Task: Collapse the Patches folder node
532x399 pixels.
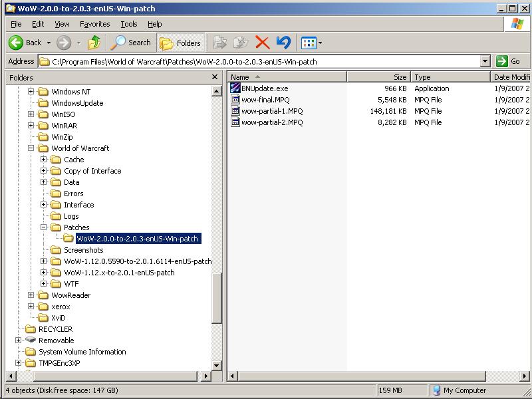Action: (x=43, y=227)
